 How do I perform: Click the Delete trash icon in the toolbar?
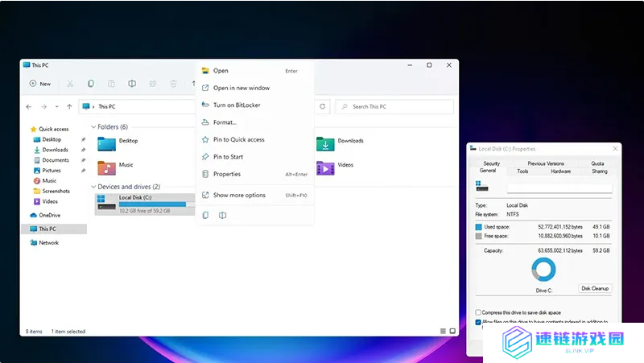click(x=173, y=84)
